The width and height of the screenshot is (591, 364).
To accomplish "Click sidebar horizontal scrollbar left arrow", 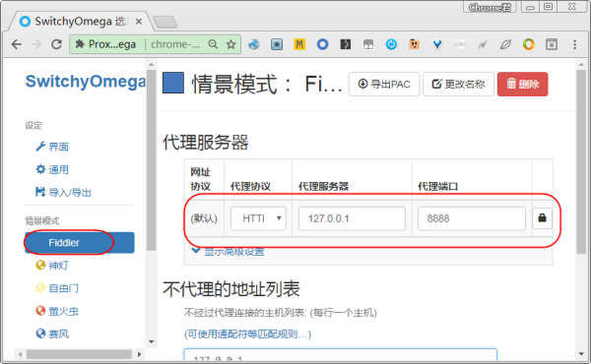I will 20,354.
